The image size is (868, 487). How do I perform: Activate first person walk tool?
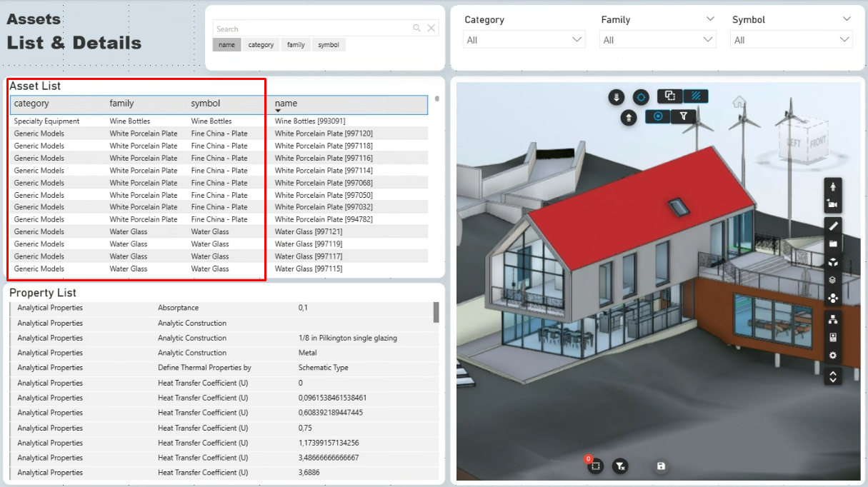tap(832, 186)
